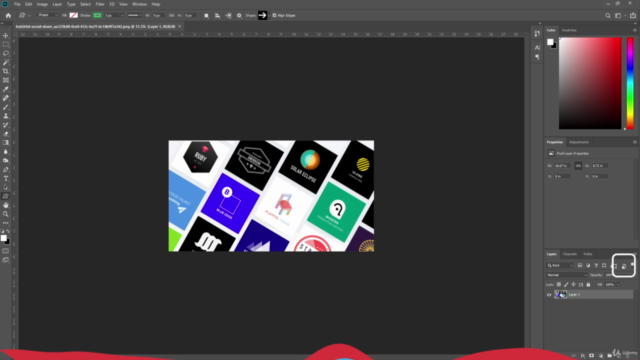Select the Clone Stamp tool
This screenshot has height=360, width=640.
pos(6,116)
